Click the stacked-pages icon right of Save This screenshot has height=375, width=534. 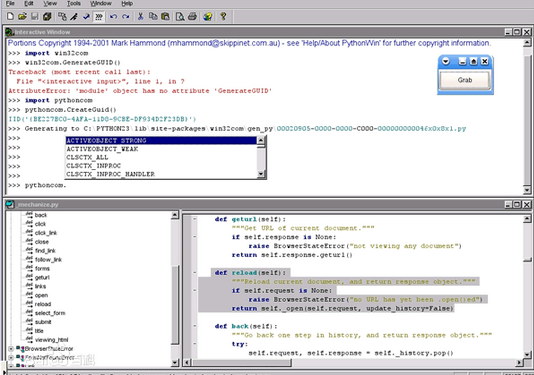pos(47,16)
